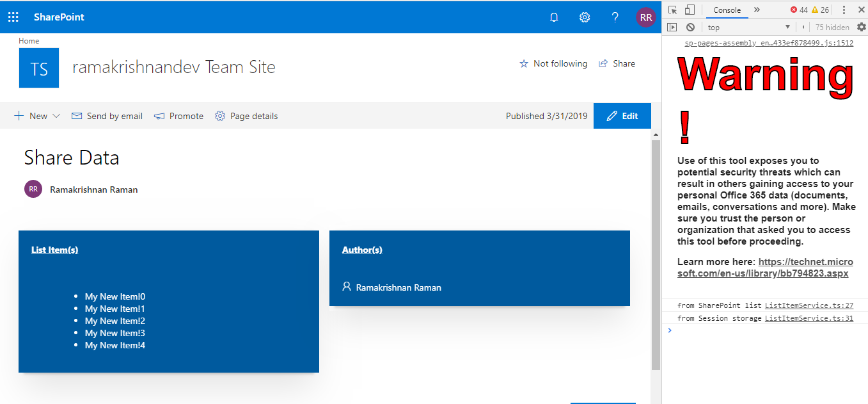
Task: Click the List Item(s) heading
Action: [54, 250]
